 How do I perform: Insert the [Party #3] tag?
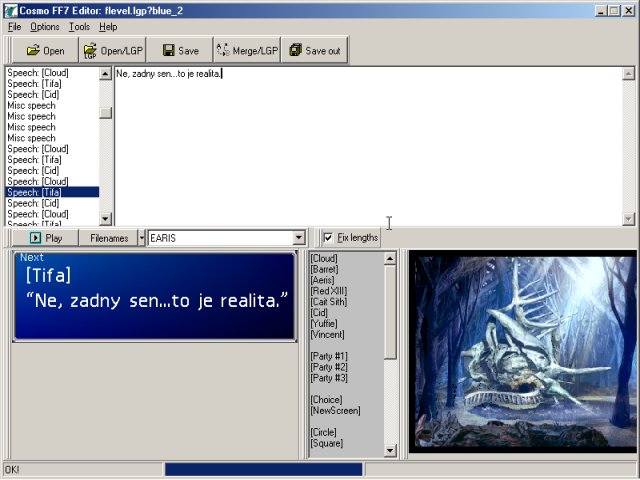(329, 378)
